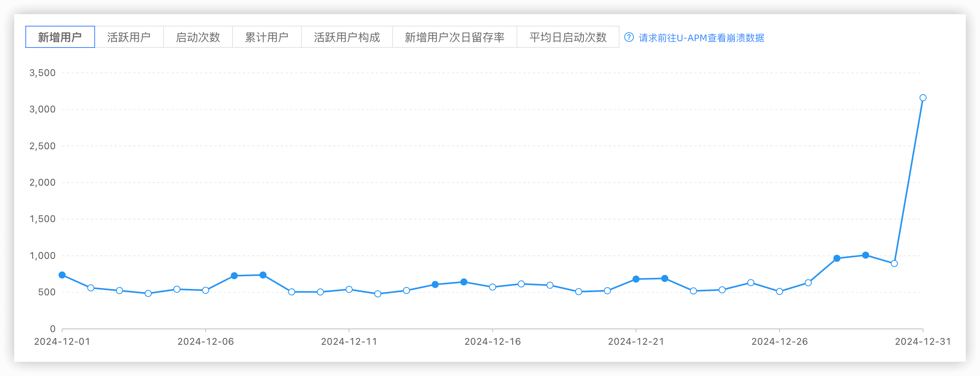Open the 新增用户次日留存率 tab

pyautogui.click(x=454, y=37)
